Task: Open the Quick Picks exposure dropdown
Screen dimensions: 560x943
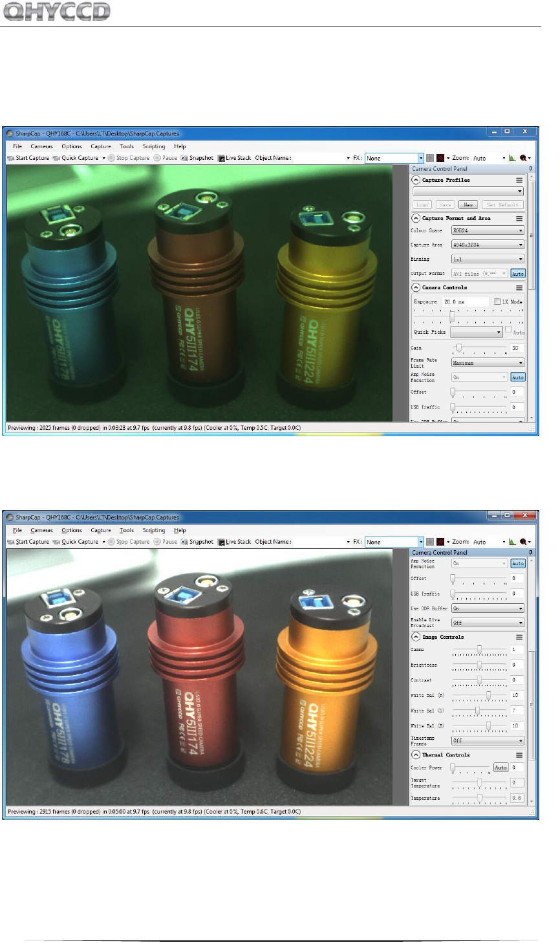Action: tap(477, 332)
